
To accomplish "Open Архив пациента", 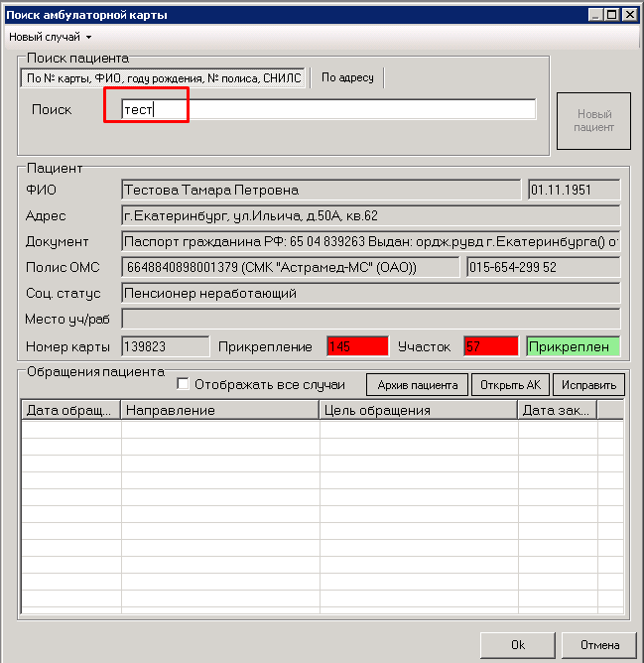I will 417,385.
